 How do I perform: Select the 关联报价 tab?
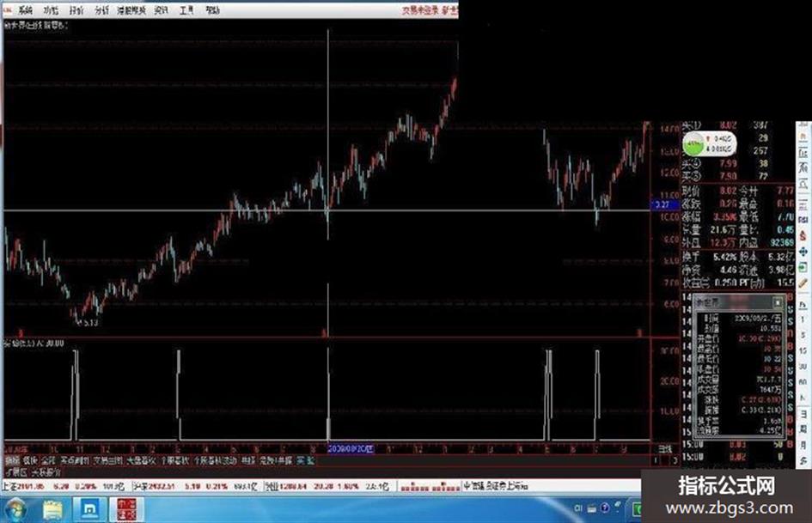[46, 472]
